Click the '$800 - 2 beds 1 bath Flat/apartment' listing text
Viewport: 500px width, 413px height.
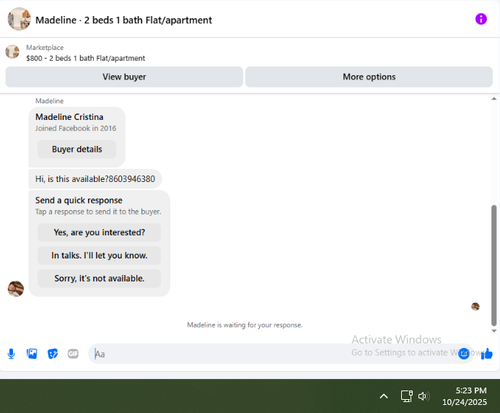coord(86,58)
